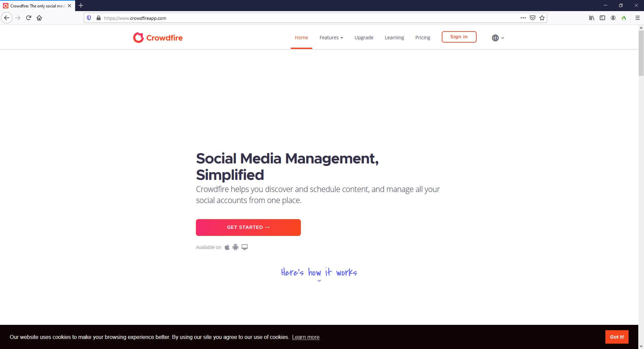Restore down the Firefox window
The width and height of the screenshot is (644, 349).
point(621,5)
